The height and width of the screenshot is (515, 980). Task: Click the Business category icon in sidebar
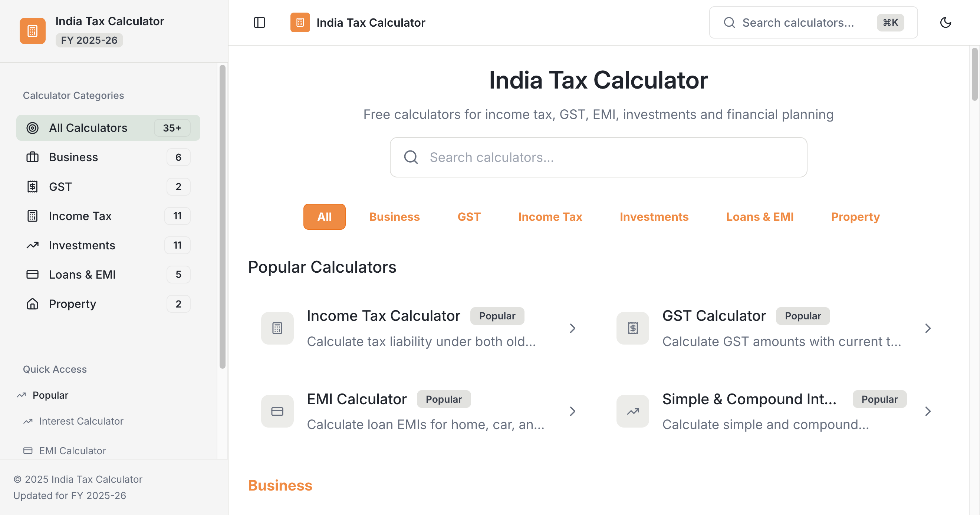33,157
